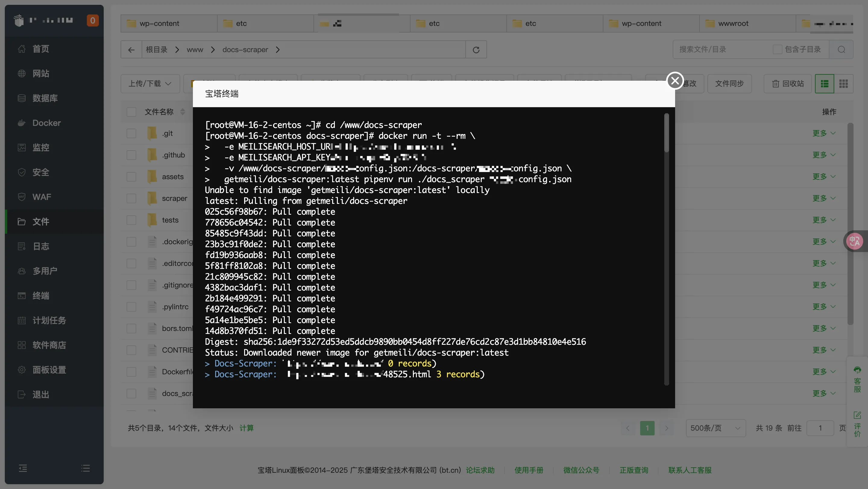Toggle the select-all files checkbox

coord(131,112)
